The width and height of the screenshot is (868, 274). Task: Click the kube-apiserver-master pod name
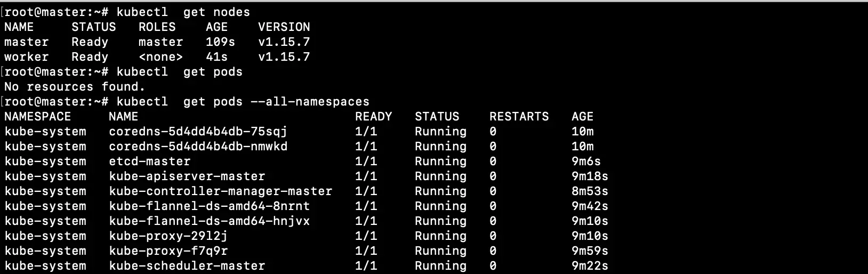click(187, 176)
